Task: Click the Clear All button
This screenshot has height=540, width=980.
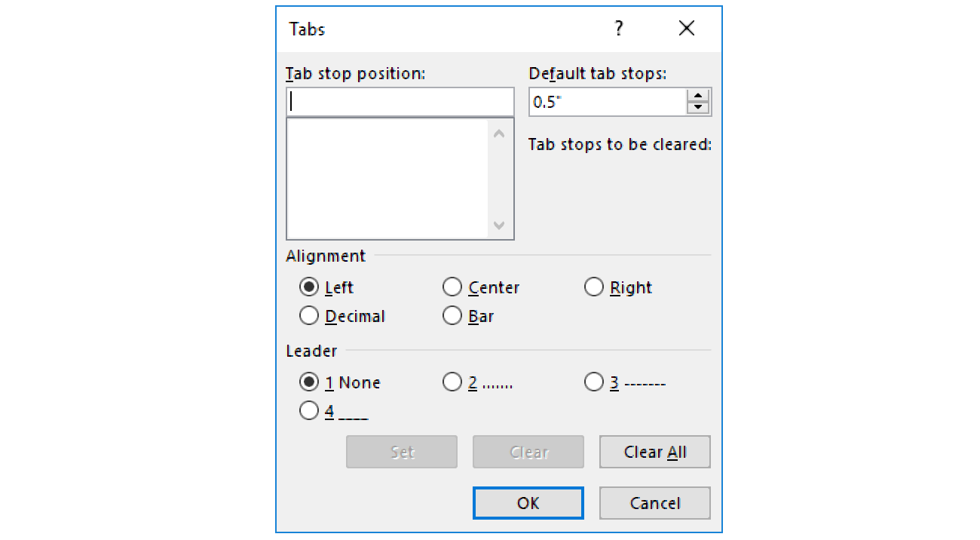Action: [x=654, y=452]
